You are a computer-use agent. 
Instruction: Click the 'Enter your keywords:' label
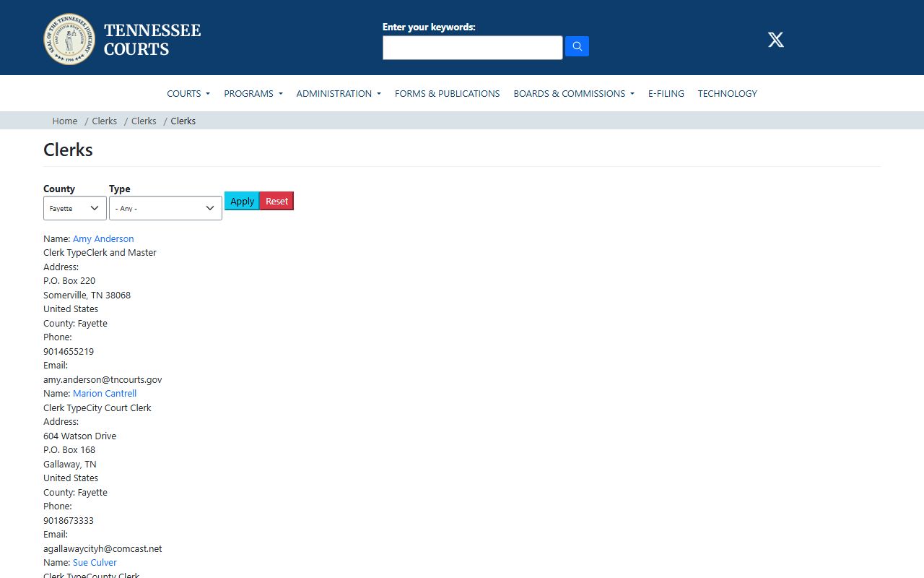coord(429,27)
